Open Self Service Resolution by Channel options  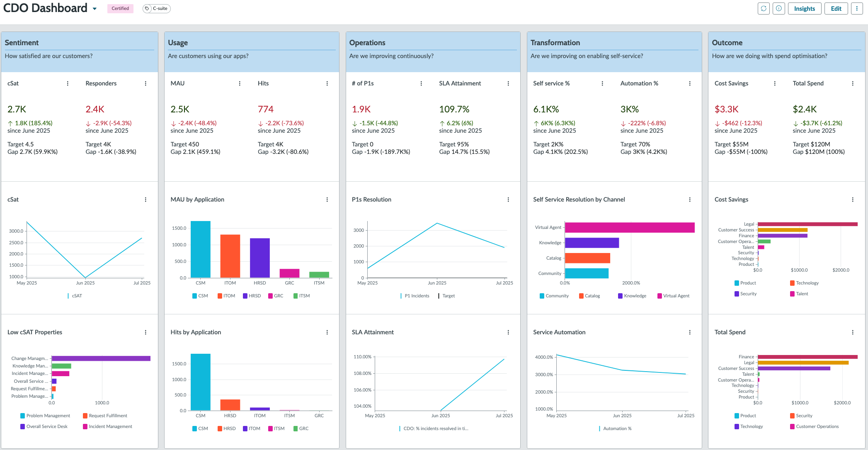pyautogui.click(x=690, y=199)
